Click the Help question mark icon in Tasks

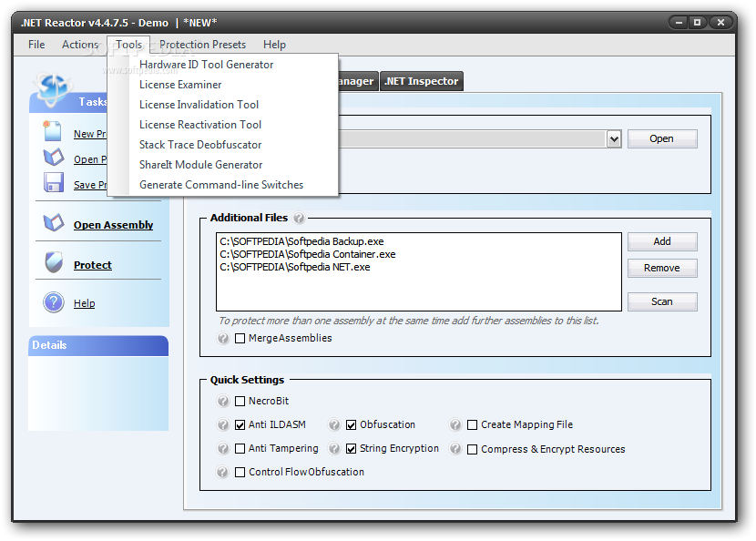point(54,302)
